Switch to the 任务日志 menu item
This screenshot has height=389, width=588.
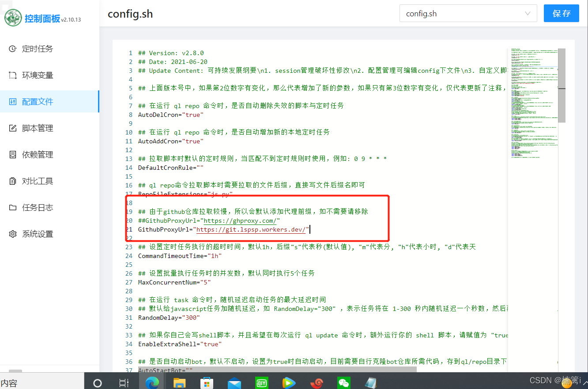pos(38,208)
